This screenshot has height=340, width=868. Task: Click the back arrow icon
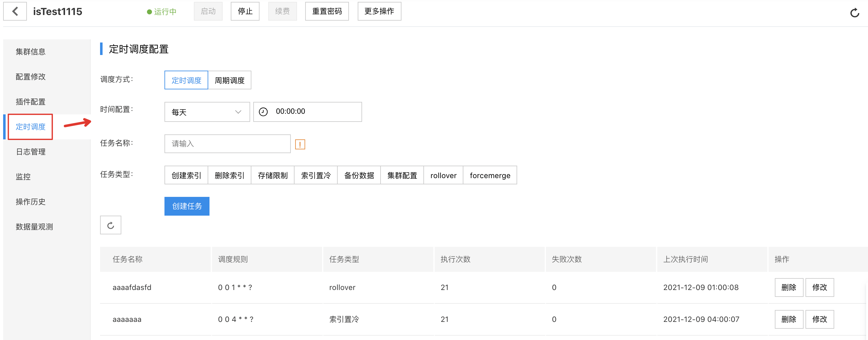pyautogui.click(x=15, y=12)
